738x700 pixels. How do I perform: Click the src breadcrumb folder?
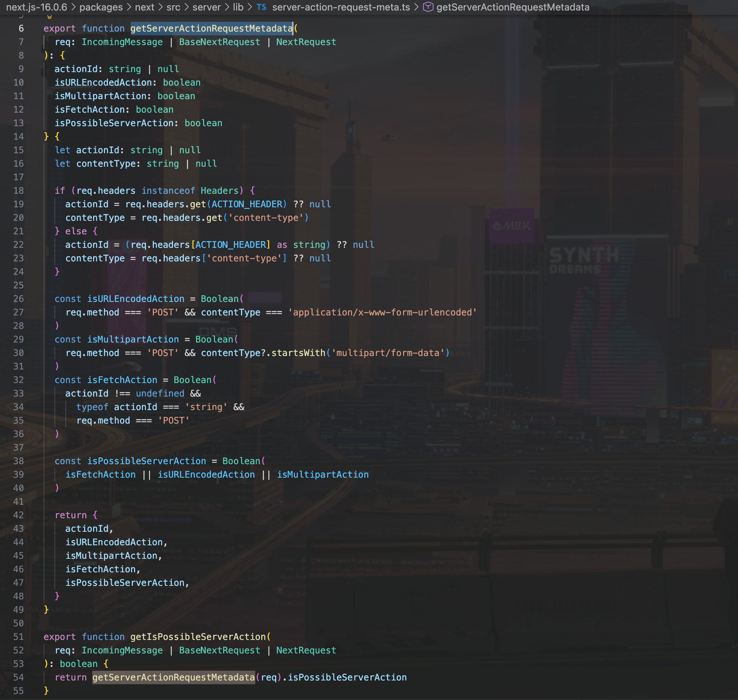(x=173, y=7)
